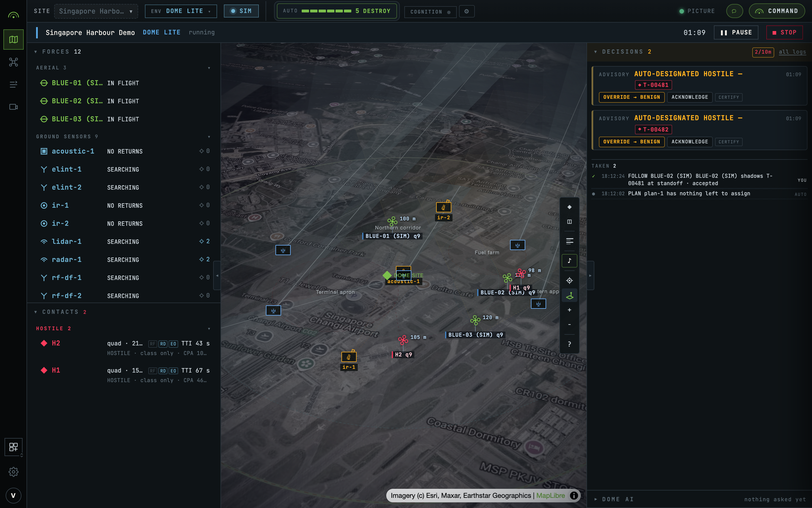Select BLUE-03 drone marker on map
Screen dimensions: 812x508
point(475,320)
